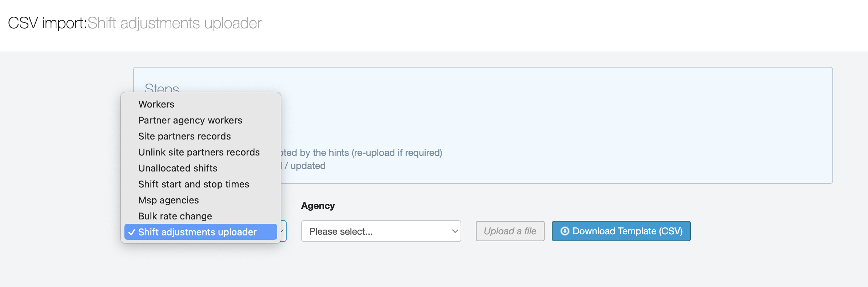
Task: Select the Workers import option
Action: click(x=156, y=104)
